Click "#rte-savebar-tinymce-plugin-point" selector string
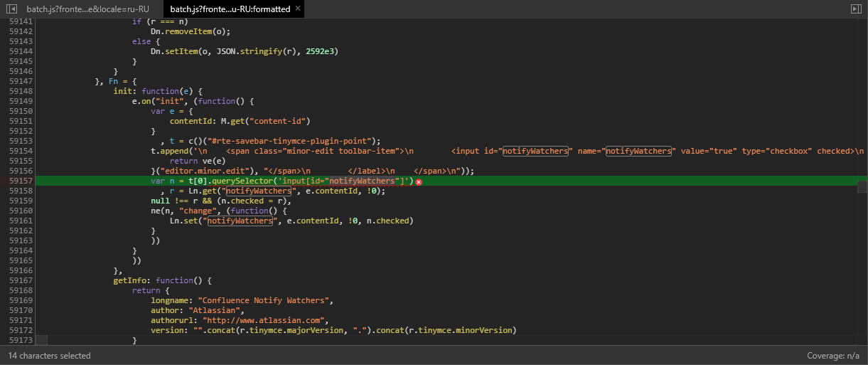This screenshot has width=868, height=365. [291, 141]
